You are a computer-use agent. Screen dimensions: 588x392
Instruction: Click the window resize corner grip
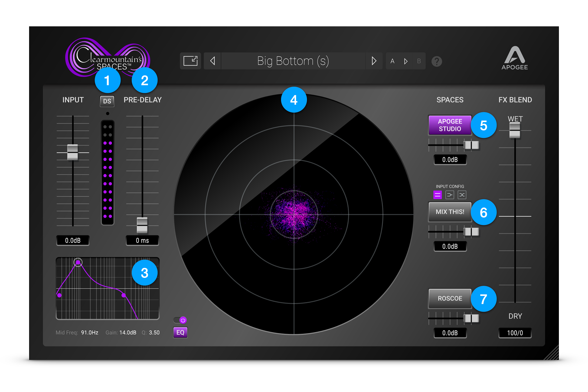click(552, 353)
